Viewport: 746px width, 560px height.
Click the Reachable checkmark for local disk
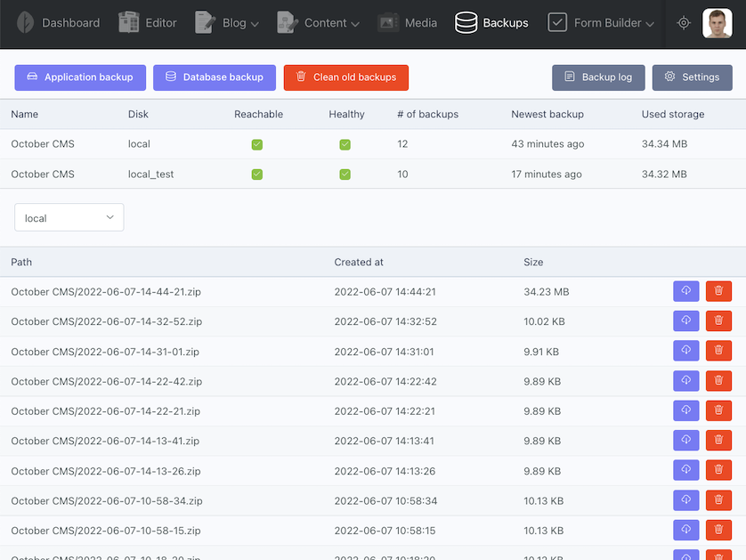click(x=257, y=143)
